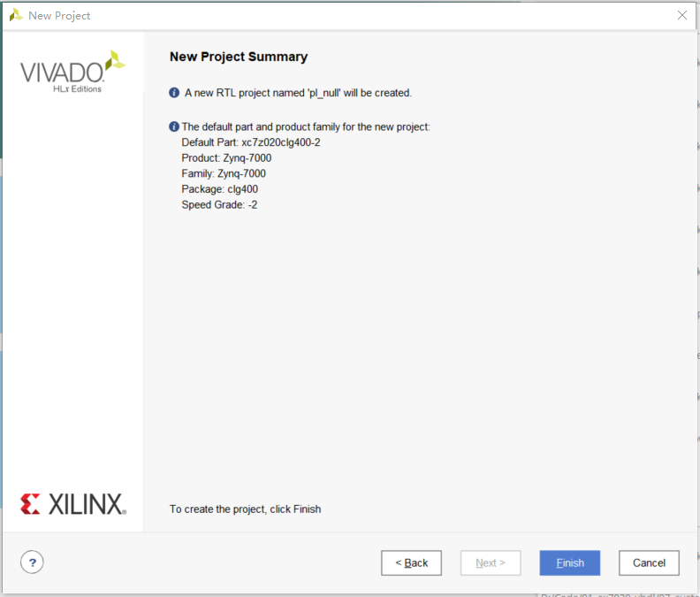The height and width of the screenshot is (597, 700).
Task: Click the Vivado icon in the title bar
Action: click(16, 15)
